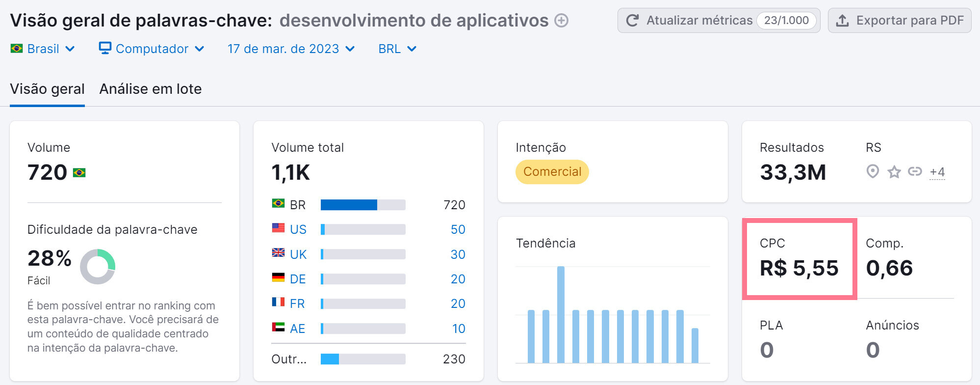The image size is (980, 385).
Task: Click the computer monitor device icon
Action: (x=105, y=48)
